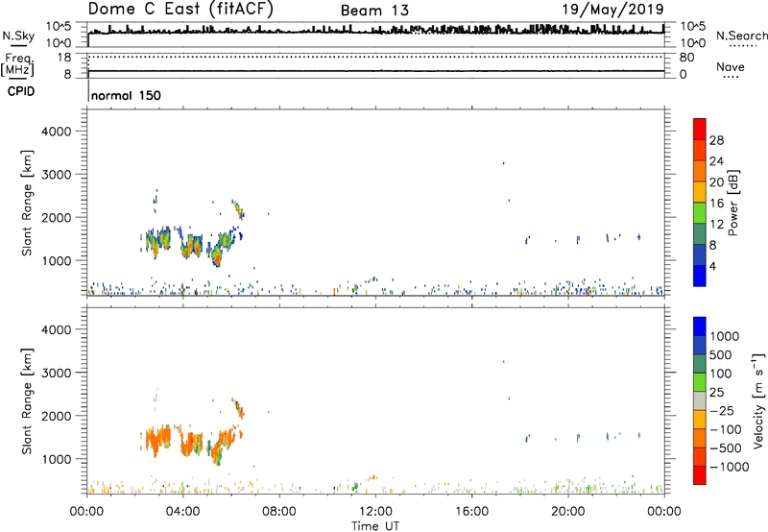Click the bright blue bottom Power colorbar segment
This screenshot has height=532, width=768.
coord(700,276)
